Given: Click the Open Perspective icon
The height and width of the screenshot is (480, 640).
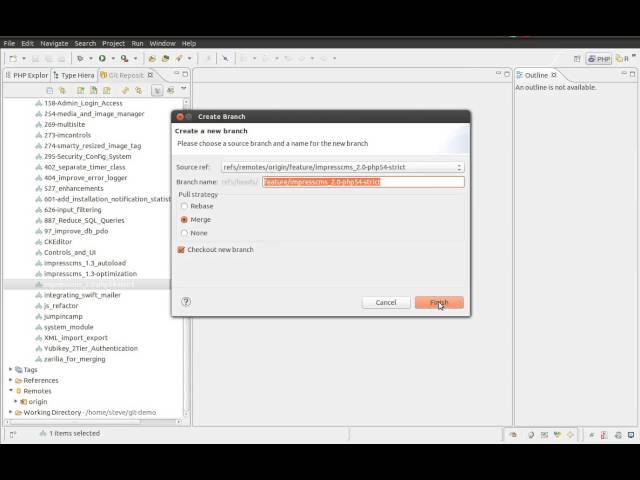Looking at the screenshot, I should 577,59.
